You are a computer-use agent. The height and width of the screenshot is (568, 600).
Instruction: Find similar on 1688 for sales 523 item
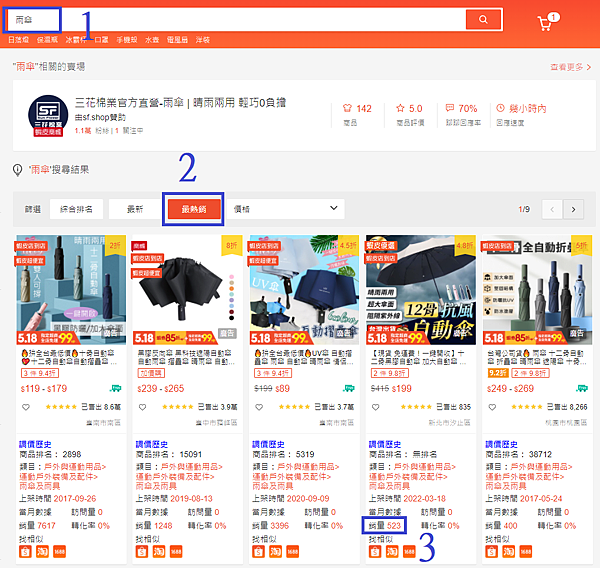(x=409, y=552)
